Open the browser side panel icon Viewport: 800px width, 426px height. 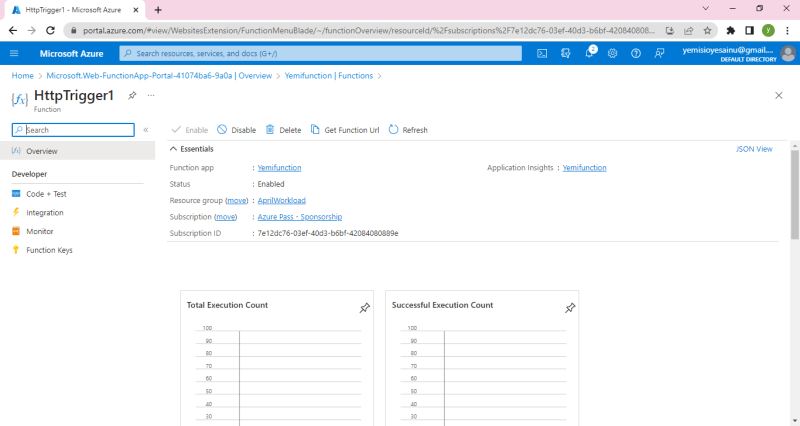(749, 31)
